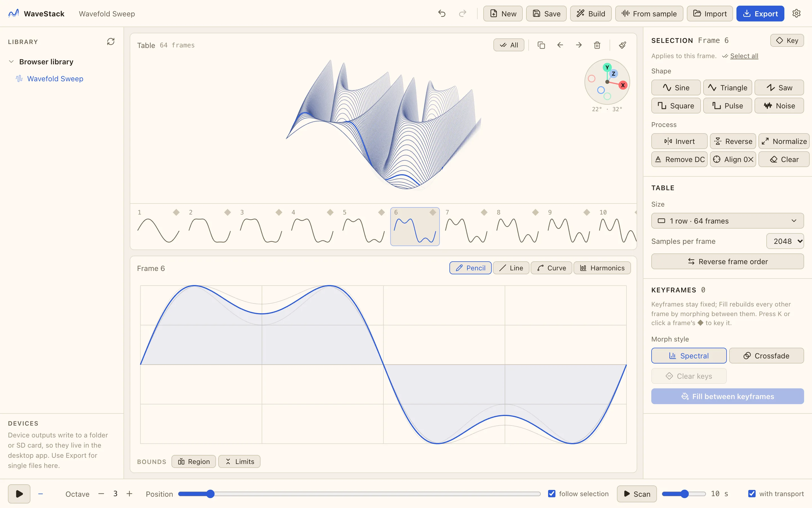Switch to Harmonics editor mode
812x508 pixels.
pos(602,268)
